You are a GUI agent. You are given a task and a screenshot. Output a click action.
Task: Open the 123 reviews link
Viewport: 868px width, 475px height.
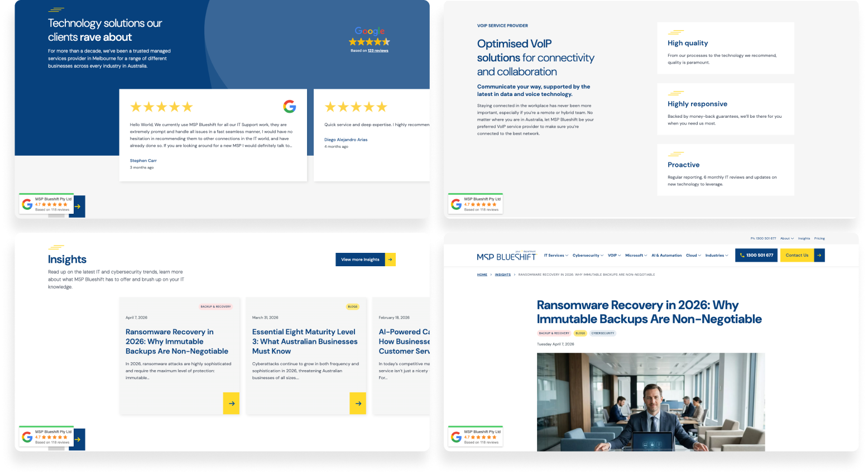378,51
